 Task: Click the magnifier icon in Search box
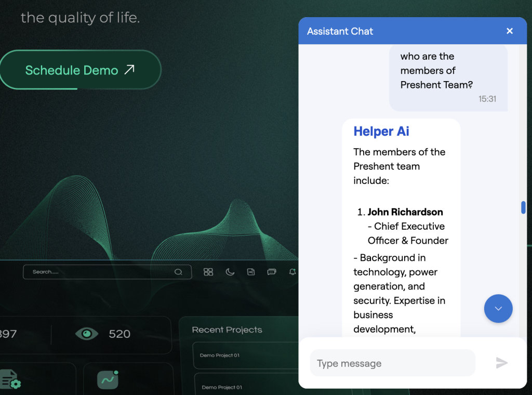179,272
